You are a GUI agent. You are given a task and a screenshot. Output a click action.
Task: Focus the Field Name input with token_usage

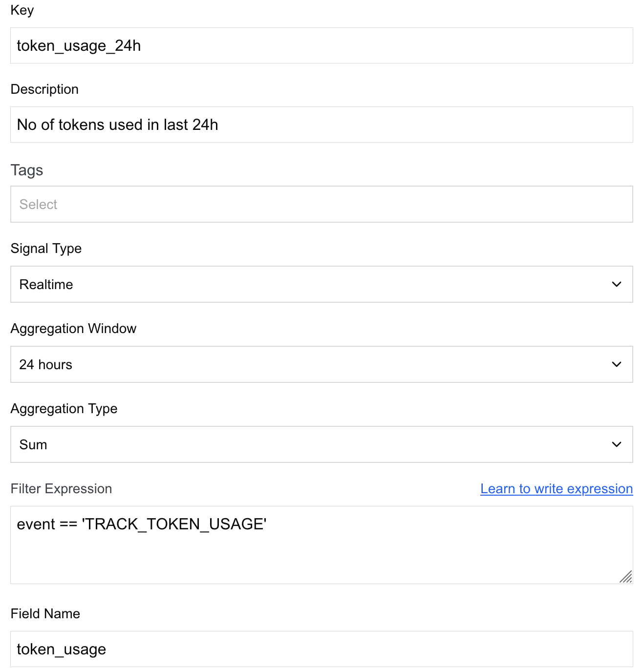point(322,649)
